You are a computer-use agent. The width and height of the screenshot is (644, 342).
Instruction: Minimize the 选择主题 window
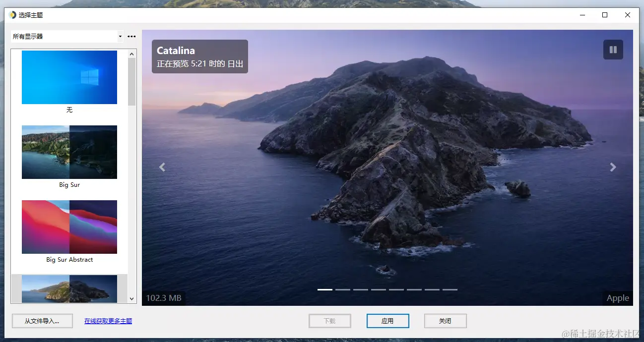(582, 15)
